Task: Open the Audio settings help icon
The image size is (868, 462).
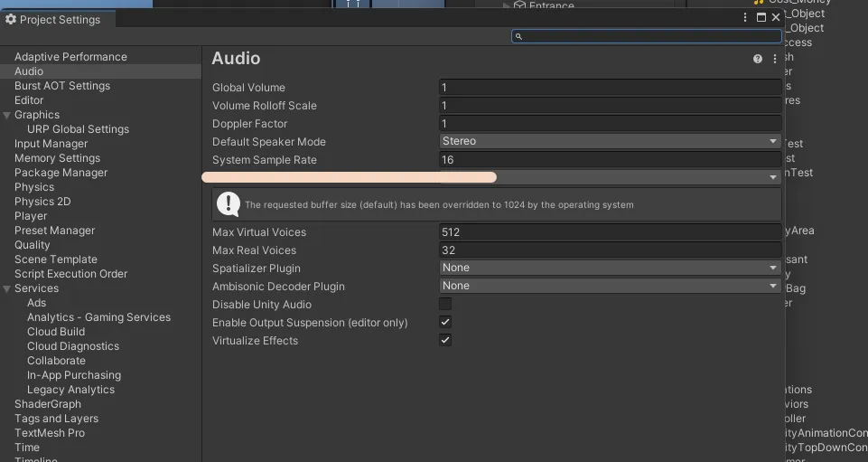Action: [757, 59]
